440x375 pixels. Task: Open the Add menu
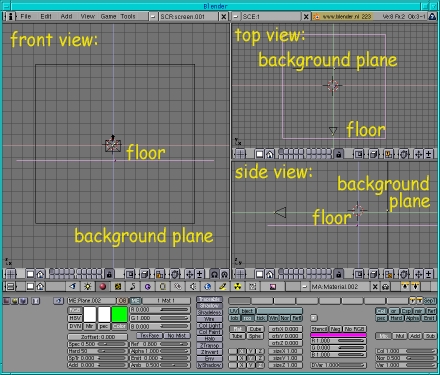66,16
